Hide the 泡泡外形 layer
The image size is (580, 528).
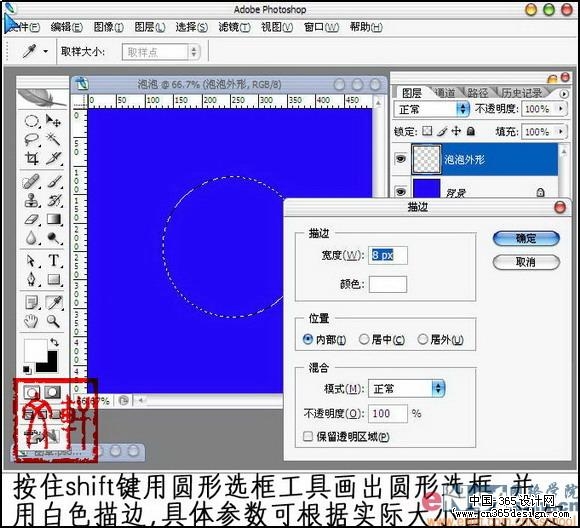(401, 159)
